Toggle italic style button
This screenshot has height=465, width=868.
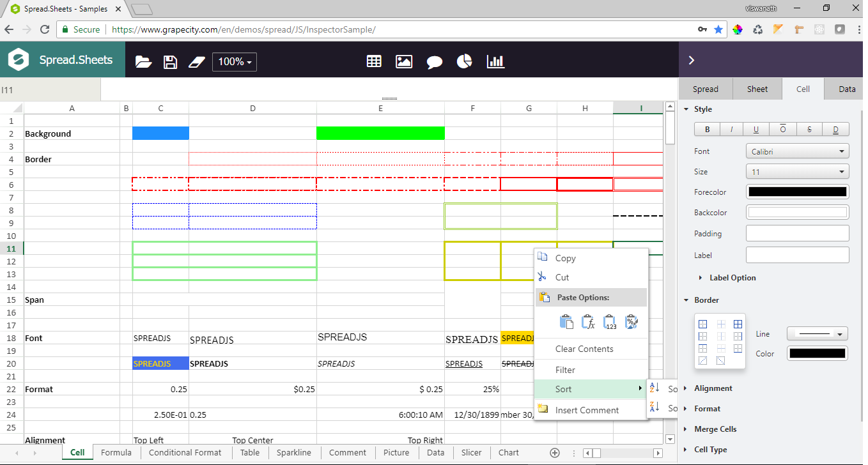(x=732, y=130)
